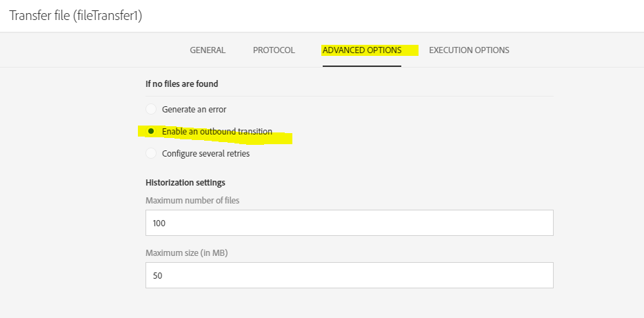644x318 pixels.
Task: Click the Generate an error label text
Action: pyautogui.click(x=194, y=109)
